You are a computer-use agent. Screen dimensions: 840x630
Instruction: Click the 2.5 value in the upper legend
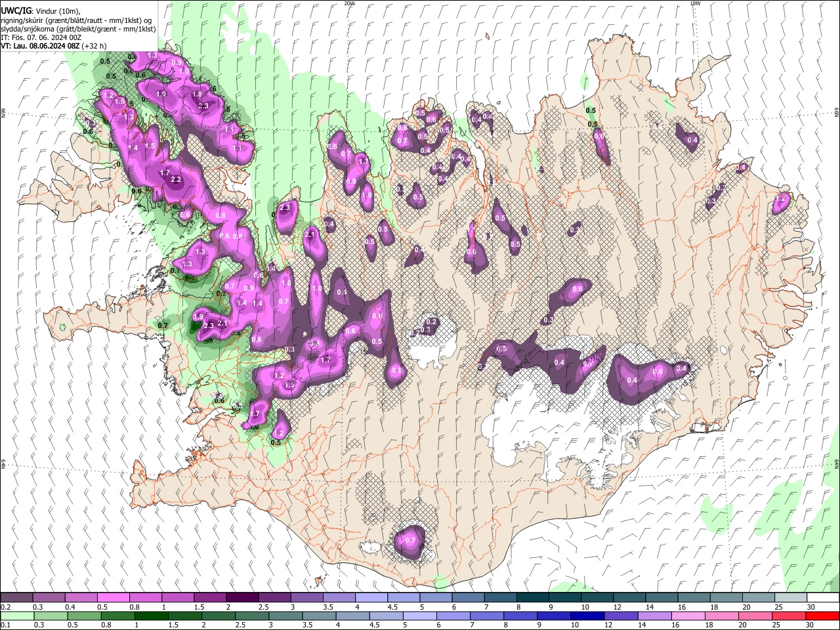[264, 607]
